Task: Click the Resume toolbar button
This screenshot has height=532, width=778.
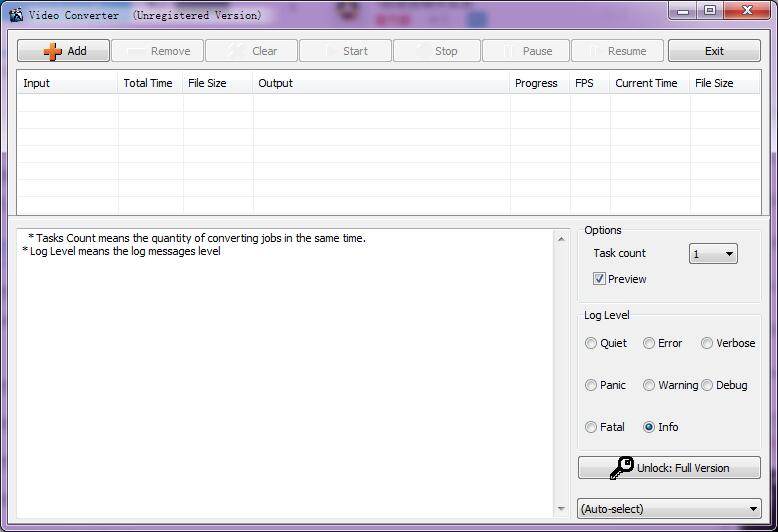Action: pos(615,51)
